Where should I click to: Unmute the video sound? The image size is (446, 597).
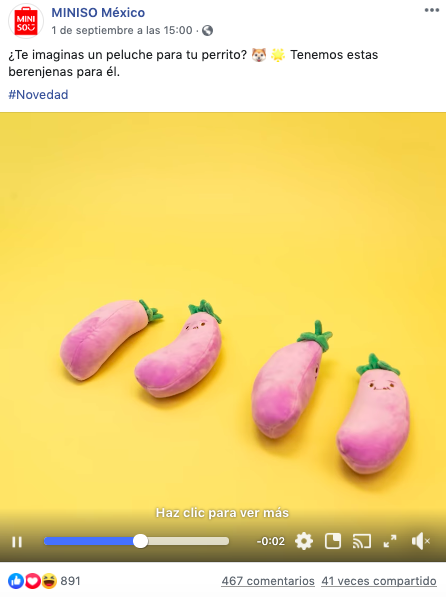(420, 541)
